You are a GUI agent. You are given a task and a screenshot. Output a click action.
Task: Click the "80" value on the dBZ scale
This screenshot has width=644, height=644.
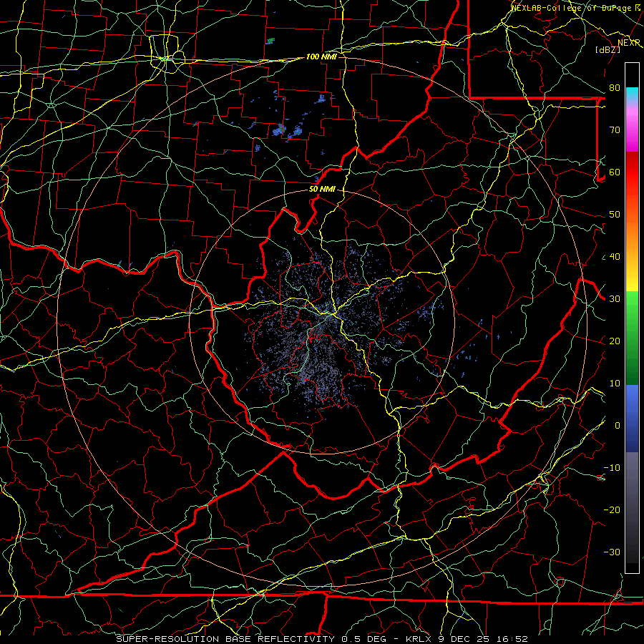tap(615, 88)
